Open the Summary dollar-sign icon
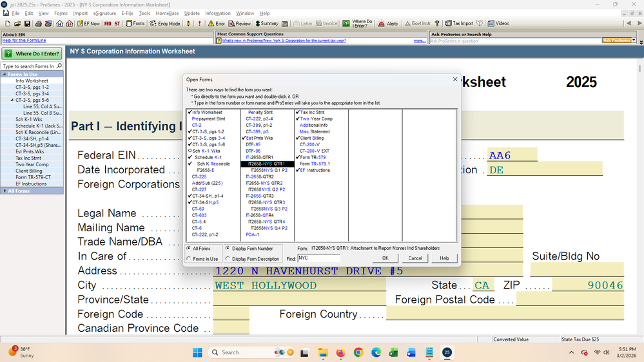This screenshot has height=362, width=644. 267,24
